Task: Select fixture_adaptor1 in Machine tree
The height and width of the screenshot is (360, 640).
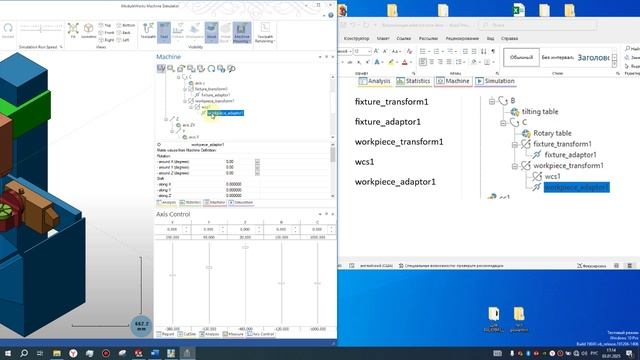Action: (x=216, y=95)
